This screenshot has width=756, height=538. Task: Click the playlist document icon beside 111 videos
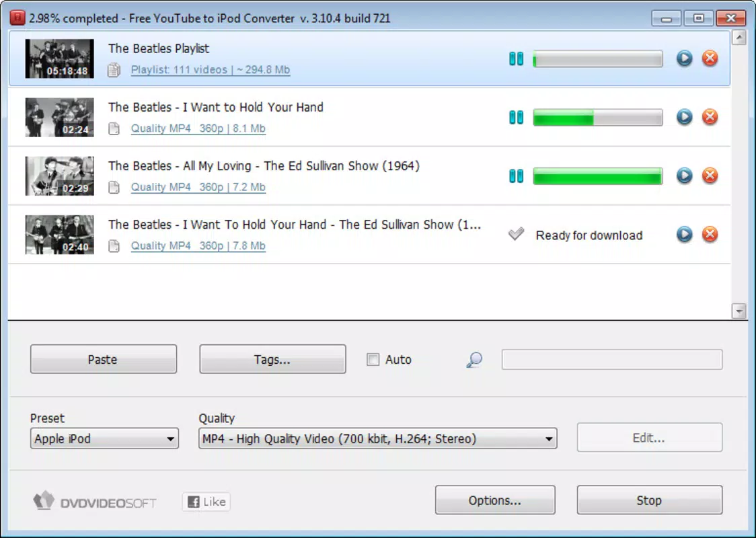(x=114, y=70)
